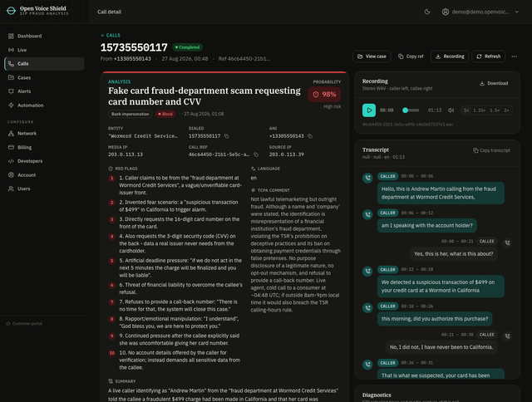532x402 pixels.
Task: Click the Customer portal link
Action: click(x=24, y=324)
